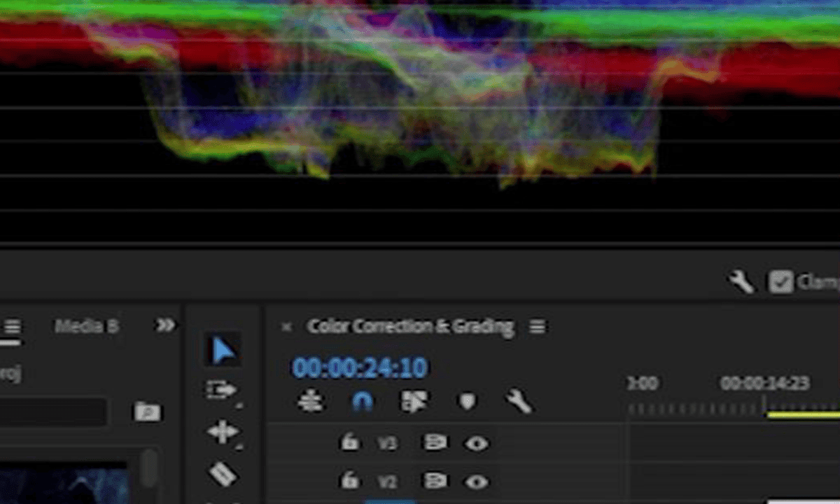Select the Color Correction & Grading tab

(x=409, y=326)
